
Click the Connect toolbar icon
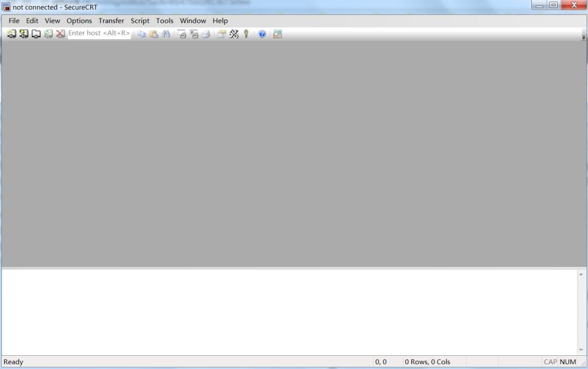[11, 34]
